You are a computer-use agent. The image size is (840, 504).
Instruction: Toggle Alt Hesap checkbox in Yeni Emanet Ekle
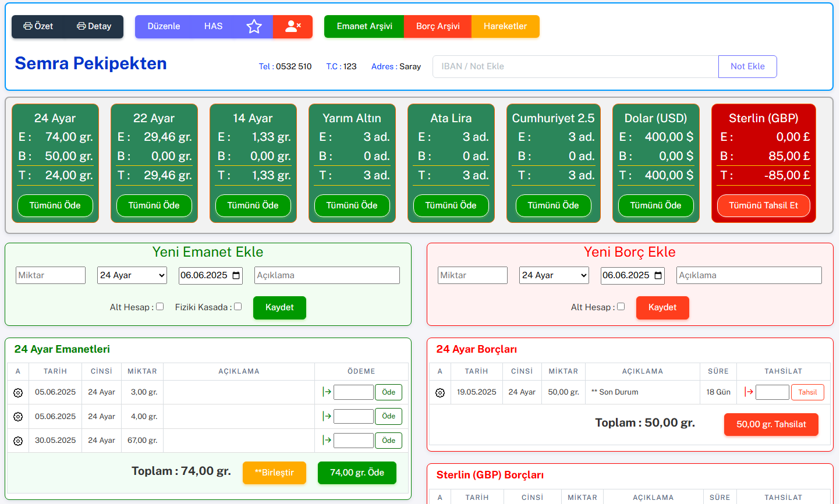point(160,307)
